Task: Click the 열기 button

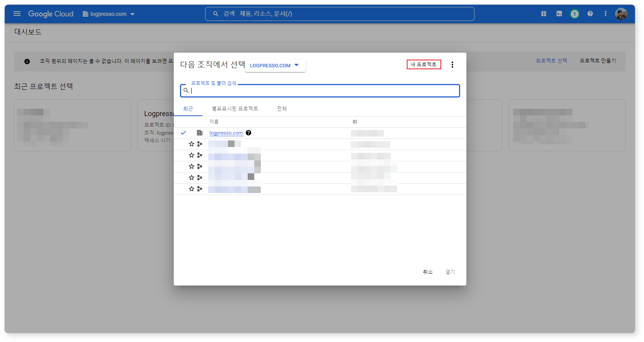Action: pos(450,272)
